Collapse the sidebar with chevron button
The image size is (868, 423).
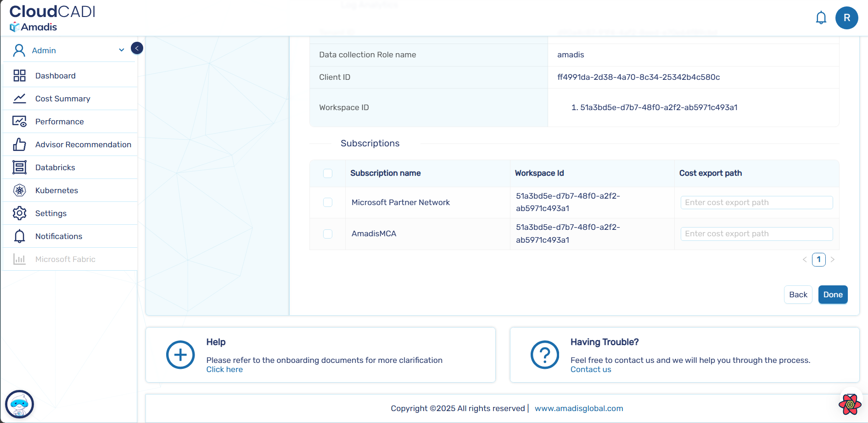coord(137,48)
